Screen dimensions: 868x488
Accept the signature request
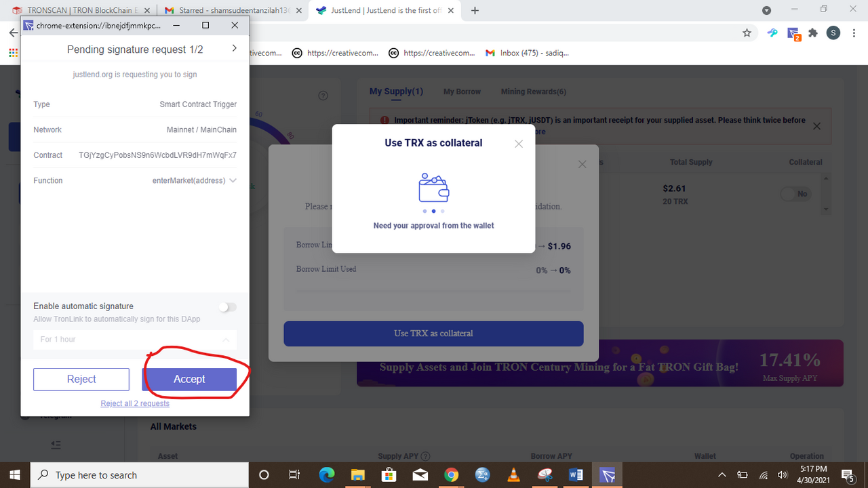pyautogui.click(x=189, y=380)
